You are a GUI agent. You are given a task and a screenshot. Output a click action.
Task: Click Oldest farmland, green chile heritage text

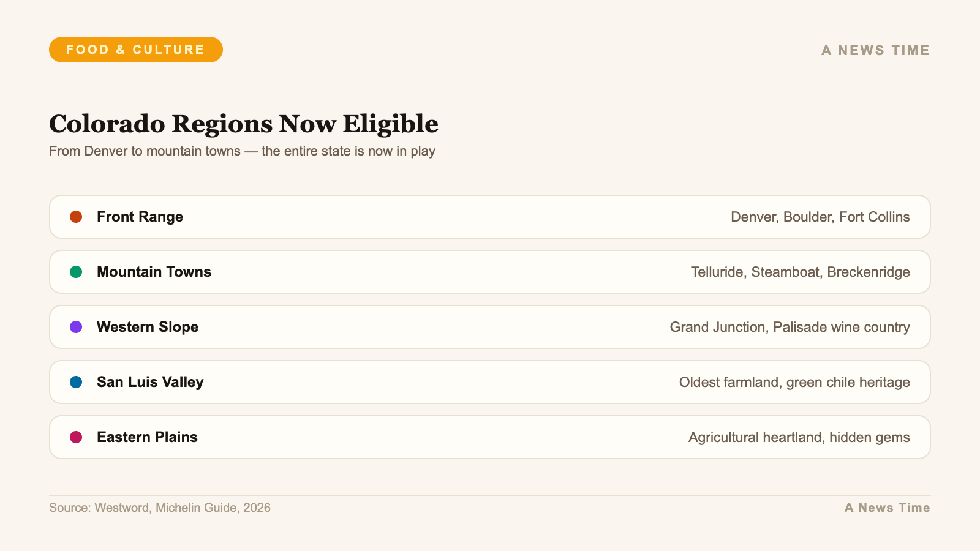(794, 382)
